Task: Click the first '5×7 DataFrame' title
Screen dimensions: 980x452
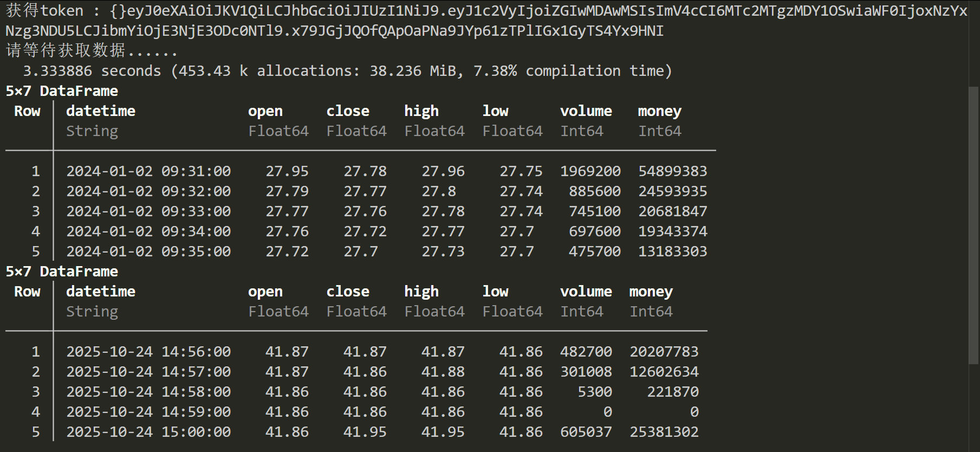Action: [62, 91]
